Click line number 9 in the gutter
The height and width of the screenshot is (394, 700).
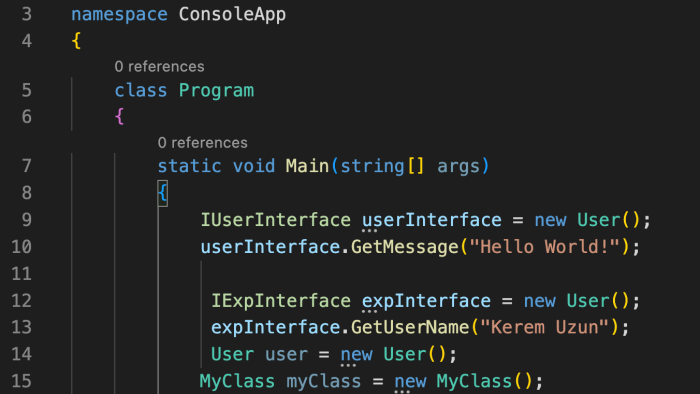tap(27, 220)
